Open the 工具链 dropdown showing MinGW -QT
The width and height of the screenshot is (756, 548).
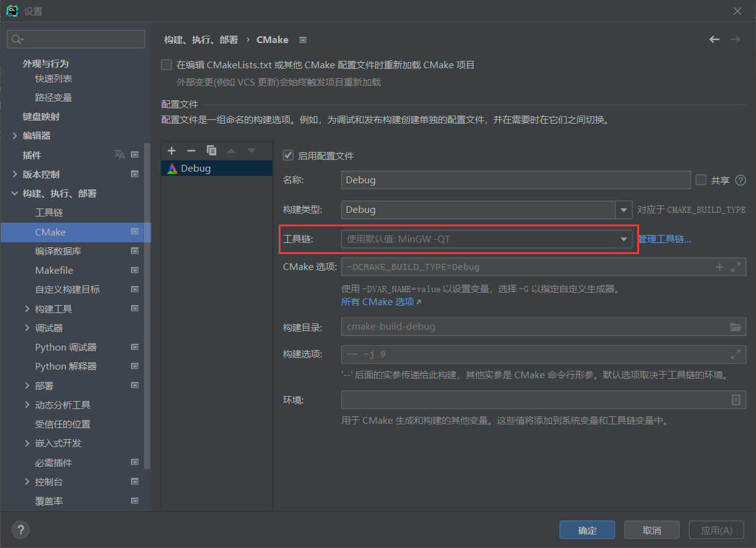tap(623, 239)
